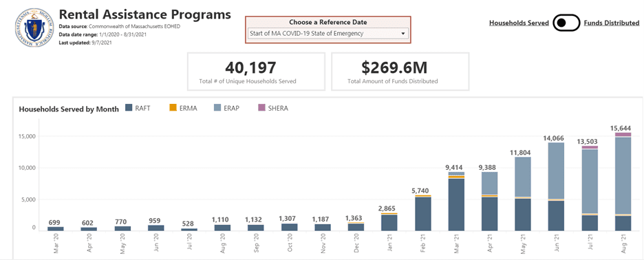The height and width of the screenshot is (260, 644).
Task: Click the Mar '21 RAFT bar segment
Action: point(456,204)
